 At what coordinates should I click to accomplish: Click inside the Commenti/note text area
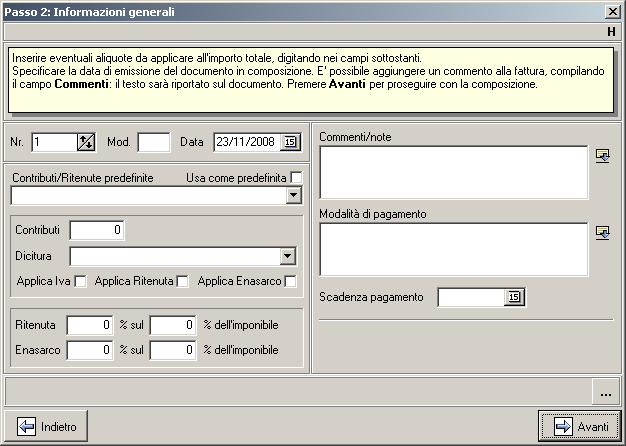(454, 172)
